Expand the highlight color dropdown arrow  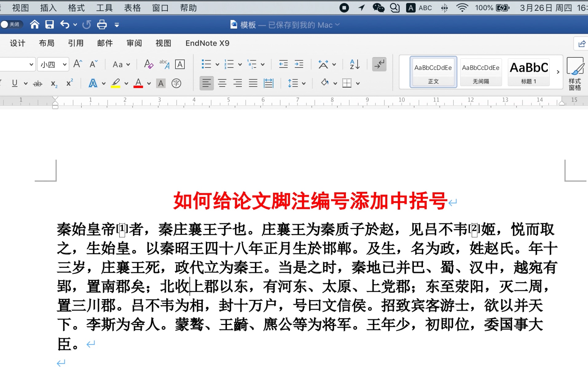tap(126, 83)
